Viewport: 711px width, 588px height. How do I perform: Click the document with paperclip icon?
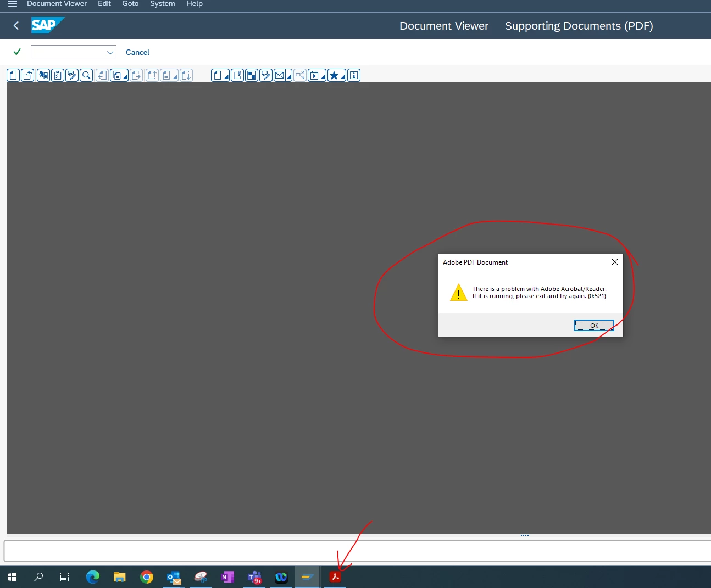click(237, 75)
